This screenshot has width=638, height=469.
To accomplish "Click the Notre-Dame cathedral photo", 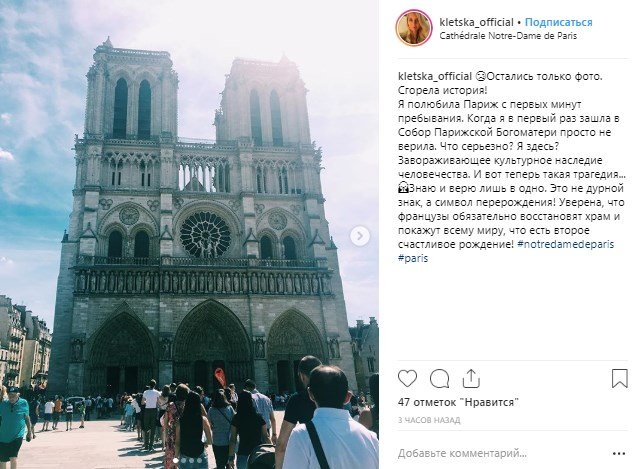I will coord(190,235).
